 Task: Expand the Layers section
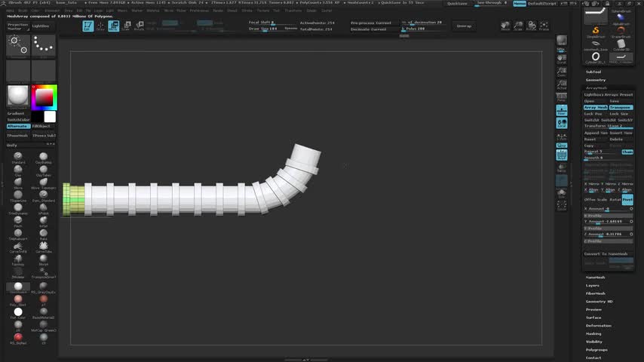click(592, 286)
